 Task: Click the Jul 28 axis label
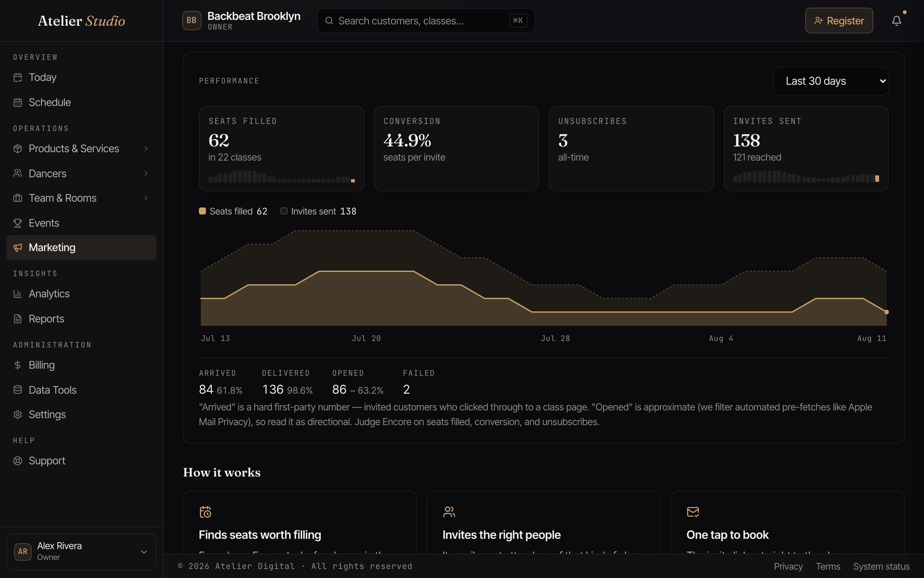(x=555, y=338)
